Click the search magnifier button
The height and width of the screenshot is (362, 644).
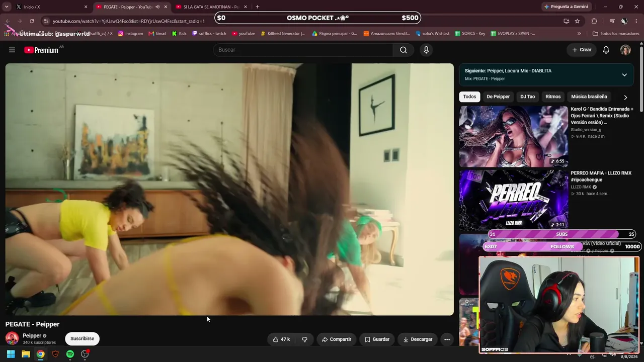[404, 50]
